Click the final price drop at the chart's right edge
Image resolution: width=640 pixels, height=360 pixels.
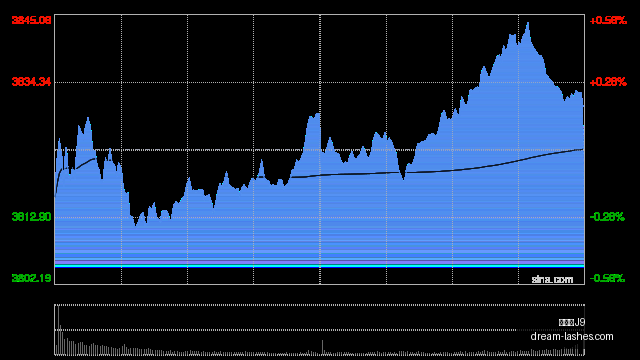click(583, 114)
